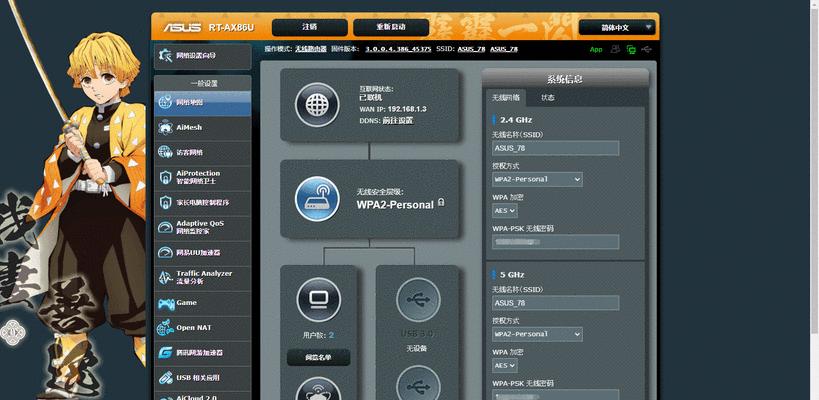Viewport: 819px width, 400px height.
Task: Click the WAN IP 192.168.1.3 text
Action: tap(393, 109)
